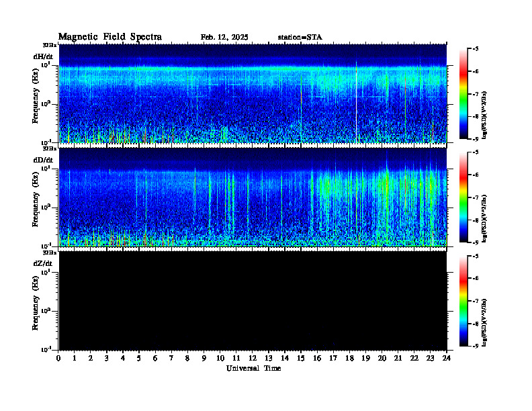Click inside the dD/dt spectrogram plot
The image size is (532, 411).
[x=253, y=197]
